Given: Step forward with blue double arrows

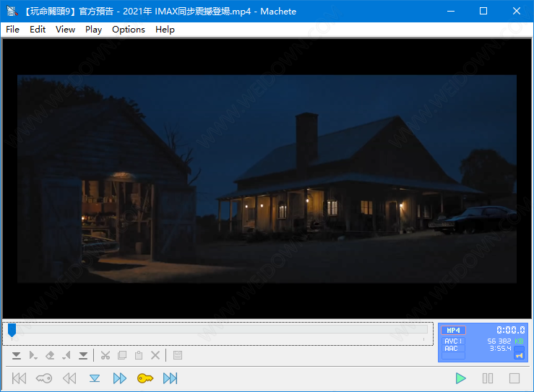Looking at the screenshot, I should tap(120, 378).
